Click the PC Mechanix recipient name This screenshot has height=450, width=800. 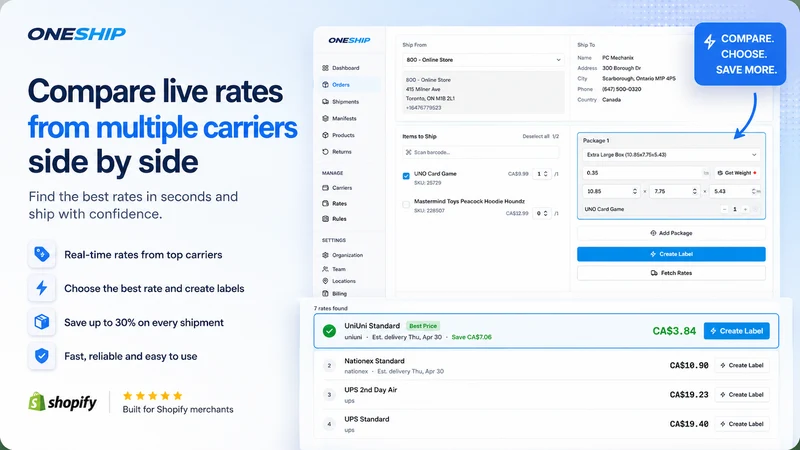pos(617,58)
